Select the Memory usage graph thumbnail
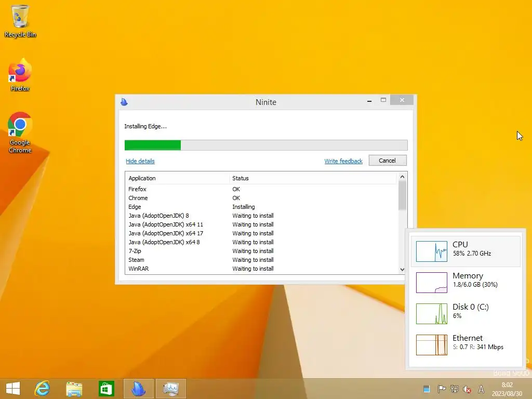Screen dimensions: 532x399 [432, 283]
